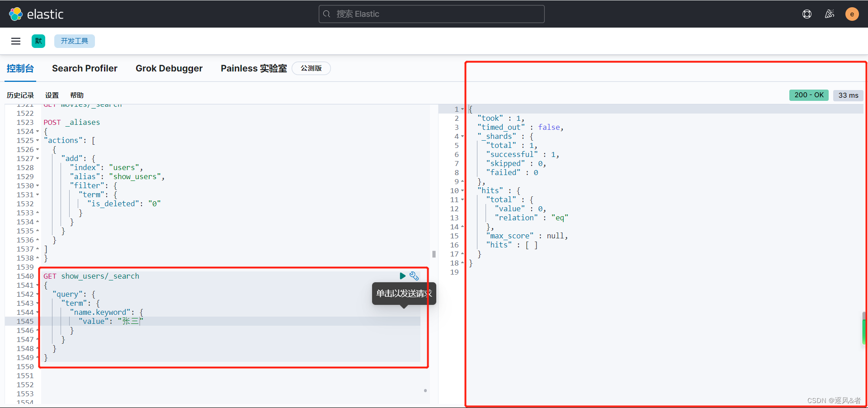Open the hamburger navigation menu
Screen dimensions: 868x408
tap(16, 41)
